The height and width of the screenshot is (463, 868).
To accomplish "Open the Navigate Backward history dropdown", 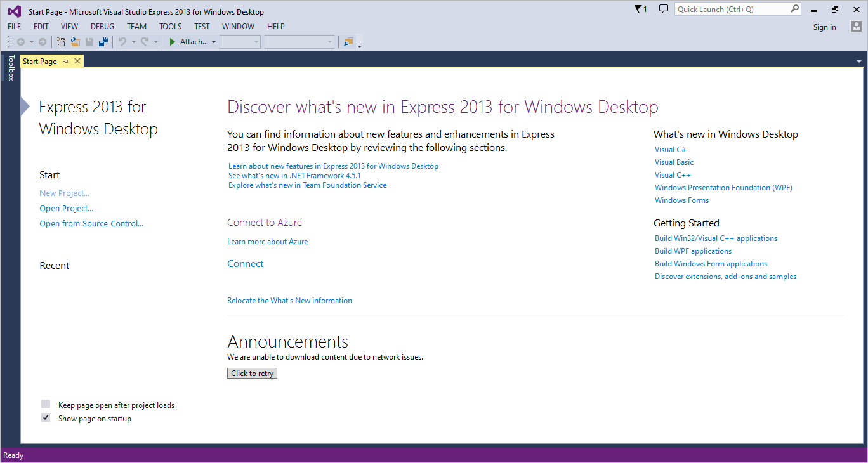I will pyautogui.click(x=31, y=42).
